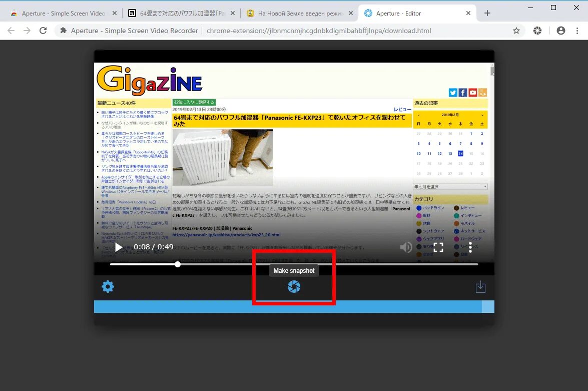The image size is (588, 391).
Task: Click the light blue trim handle at right end
Action: 488,306
